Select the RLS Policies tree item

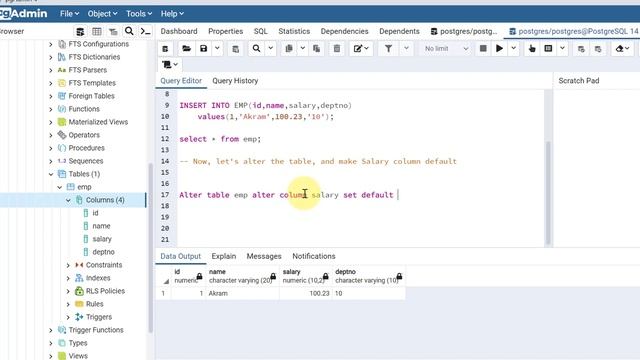click(x=105, y=291)
